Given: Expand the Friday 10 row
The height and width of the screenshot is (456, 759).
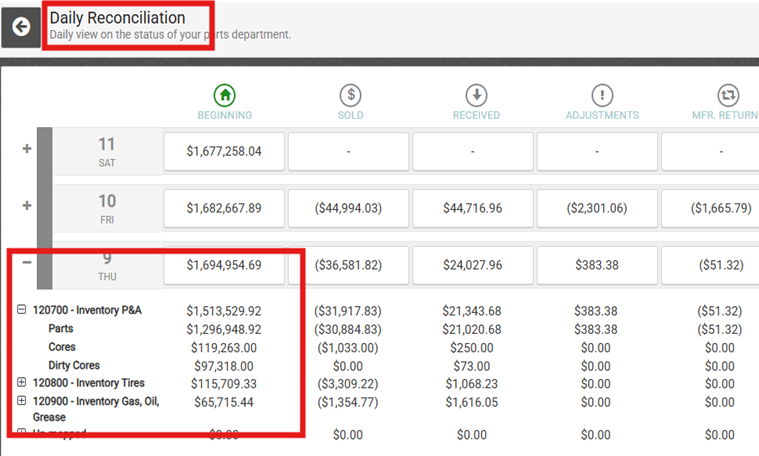Looking at the screenshot, I should pyautogui.click(x=27, y=206).
